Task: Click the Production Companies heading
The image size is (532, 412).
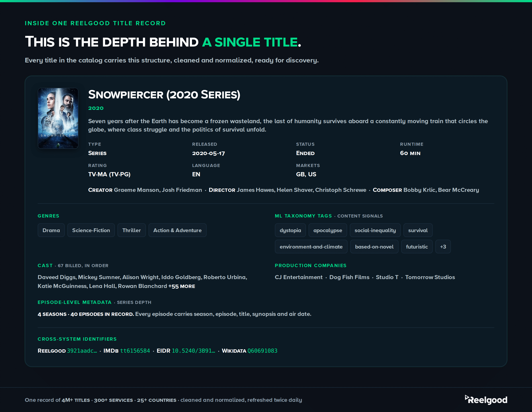Action: (311, 266)
